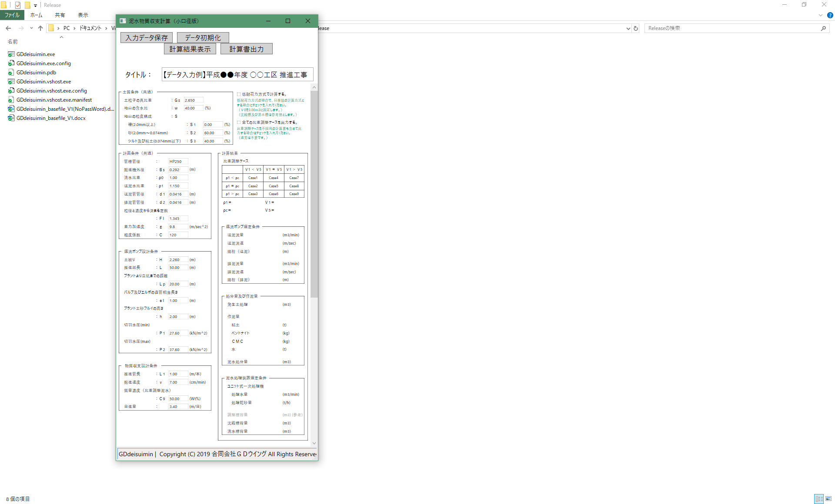Screen dimensions: 835x504
Task: Check 全ての比重調整ケースを出力する option
Action: click(239, 123)
